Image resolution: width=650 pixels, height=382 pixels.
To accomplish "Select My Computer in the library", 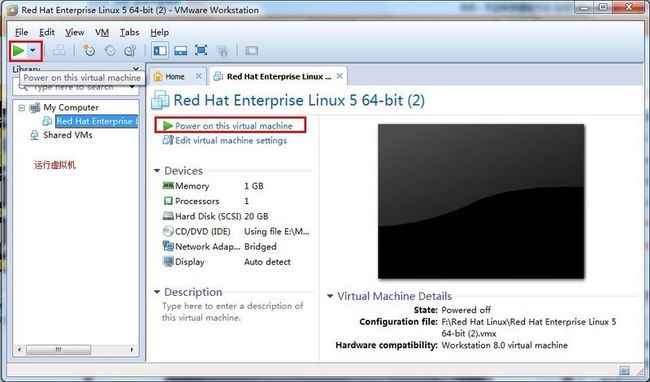I will click(71, 108).
